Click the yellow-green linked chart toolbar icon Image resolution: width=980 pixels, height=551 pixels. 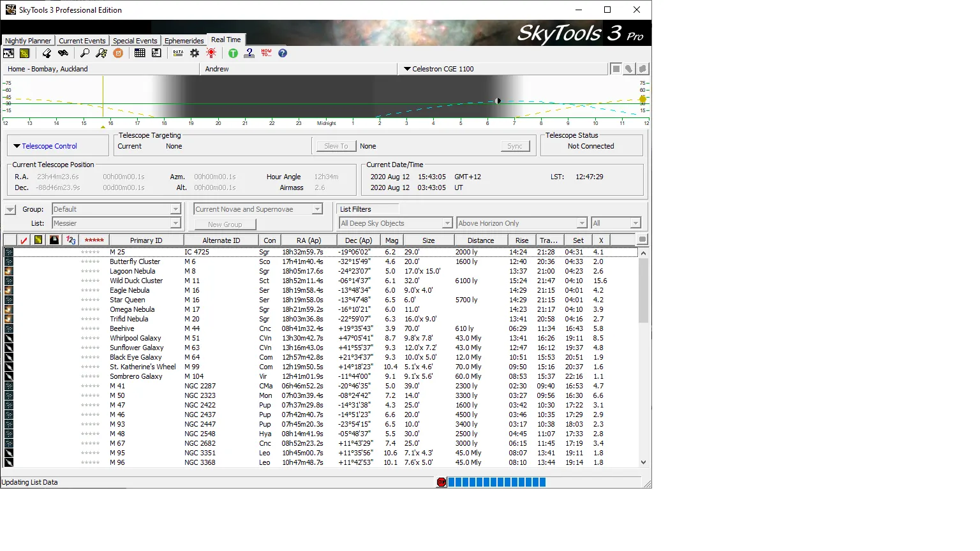[x=24, y=54]
